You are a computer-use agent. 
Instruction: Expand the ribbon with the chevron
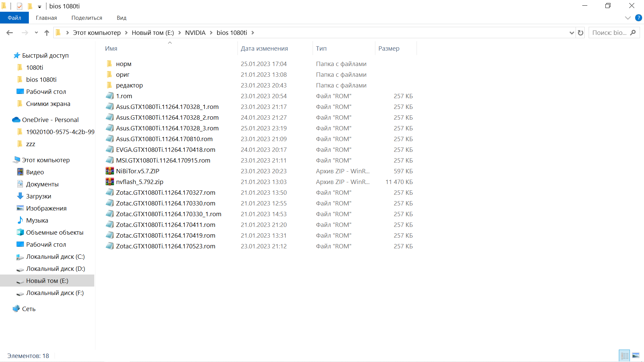click(x=628, y=18)
